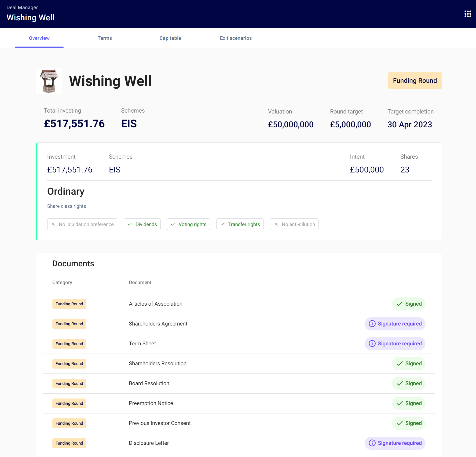The width and height of the screenshot is (476, 457).
Task: Click the info icon on Term Sheet signature status
Action: click(x=372, y=344)
